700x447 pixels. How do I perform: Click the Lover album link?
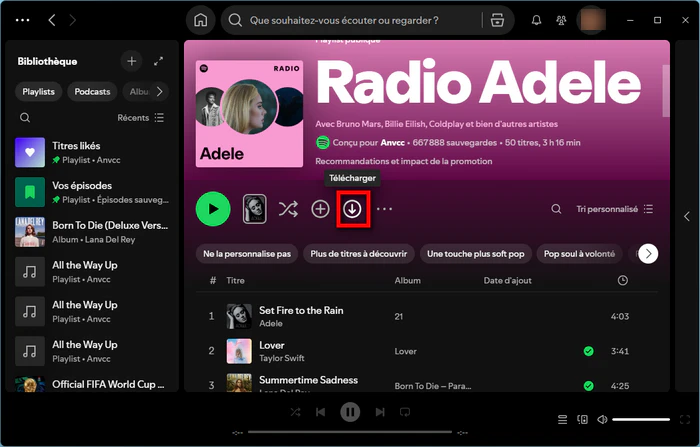pyautogui.click(x=405, y=351)
